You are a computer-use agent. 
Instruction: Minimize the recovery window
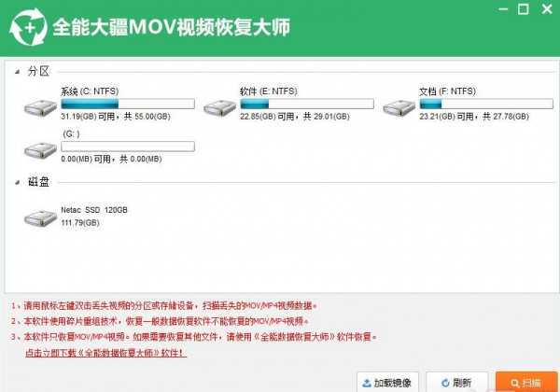click(503, 9)
